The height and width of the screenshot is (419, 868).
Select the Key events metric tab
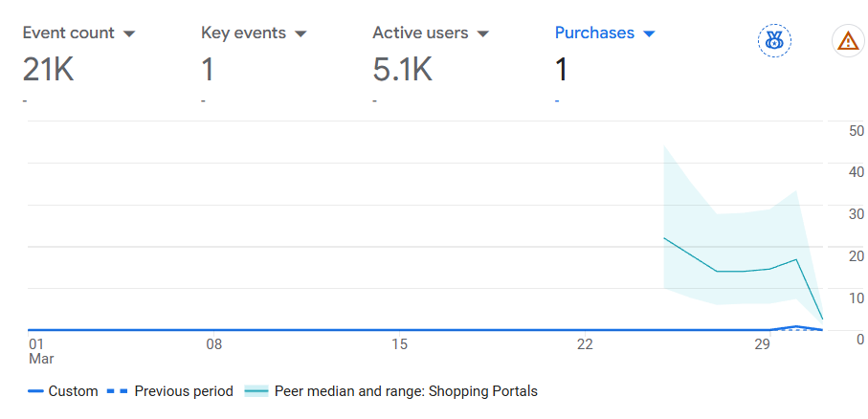tap(255, 61)
